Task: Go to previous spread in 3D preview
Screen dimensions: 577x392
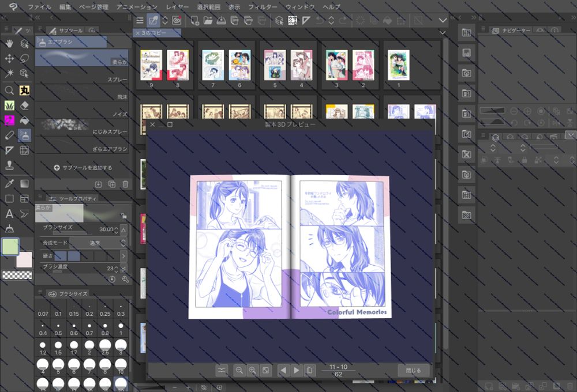Action: pyautogui.click(x=283, y=370)
